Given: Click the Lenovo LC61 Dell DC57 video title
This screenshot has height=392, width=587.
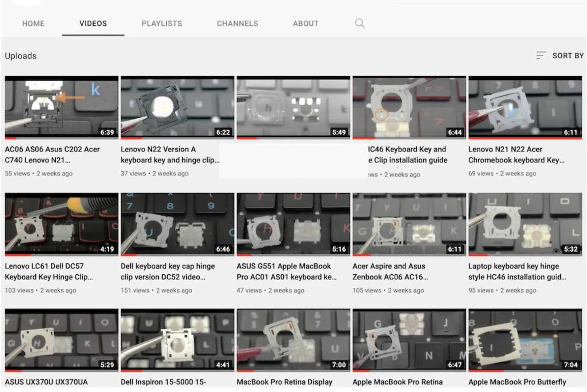Looking at the screenshot, I should (x=49, y=271).
